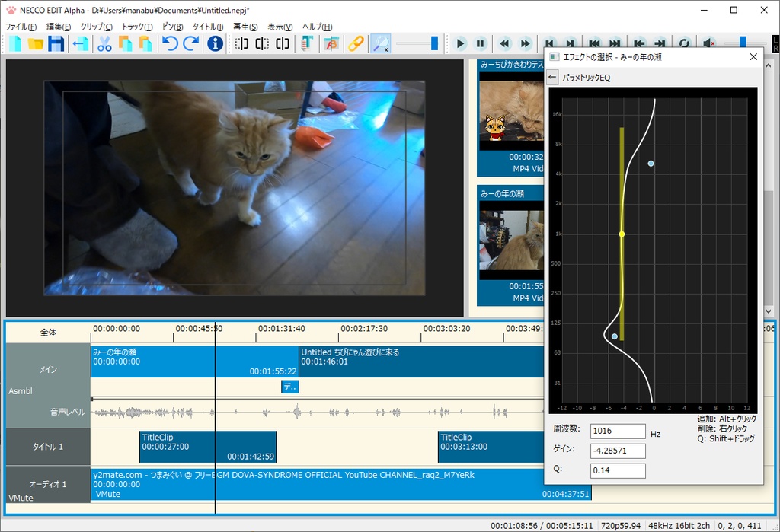Viewport: 780px width, 532px height.
Task: Open a project with the folder icon
Action: tap(35, 43)
